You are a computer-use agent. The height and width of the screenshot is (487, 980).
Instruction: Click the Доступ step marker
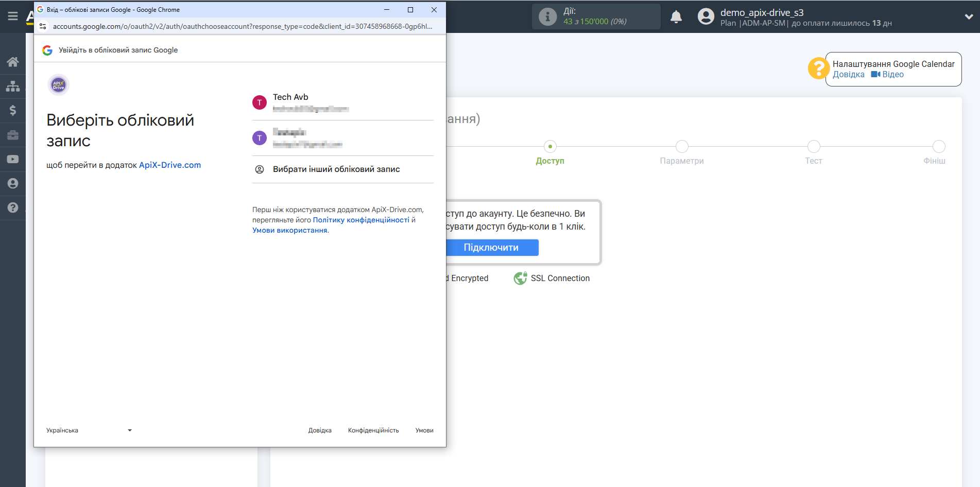[550, 147]
